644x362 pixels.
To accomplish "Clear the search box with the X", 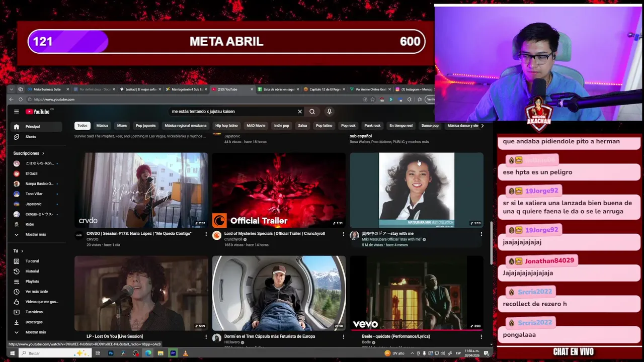I will point(300,112).
